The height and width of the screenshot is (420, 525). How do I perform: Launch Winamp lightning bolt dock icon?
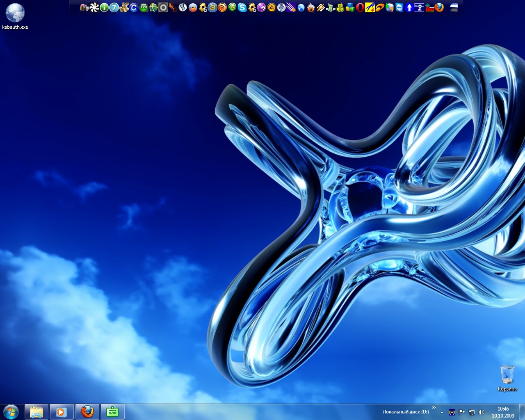tap(321, 7)
